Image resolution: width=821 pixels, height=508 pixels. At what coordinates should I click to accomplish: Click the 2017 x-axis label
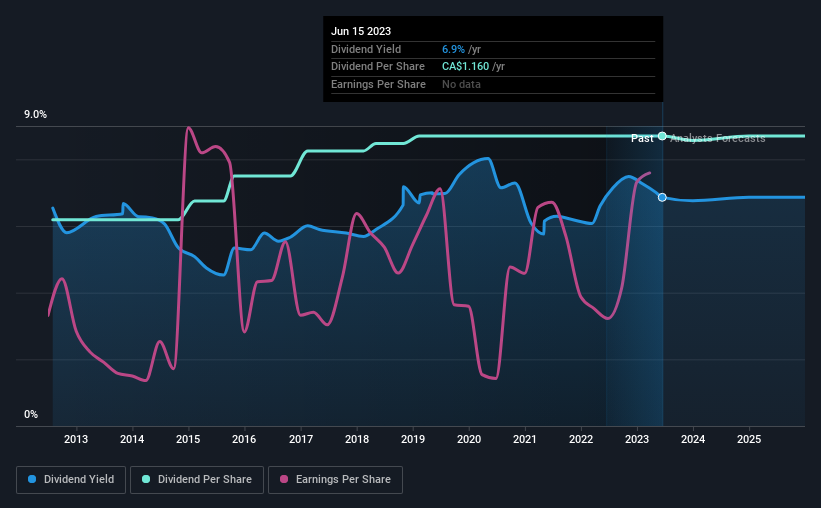pos(301,439)
